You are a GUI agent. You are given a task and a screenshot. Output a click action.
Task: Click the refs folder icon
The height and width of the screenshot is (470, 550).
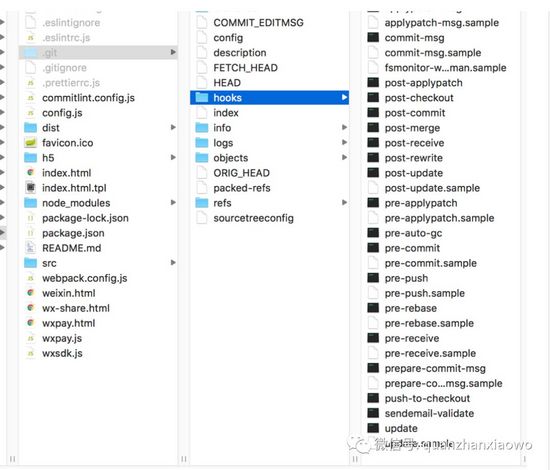click(202, 203)
